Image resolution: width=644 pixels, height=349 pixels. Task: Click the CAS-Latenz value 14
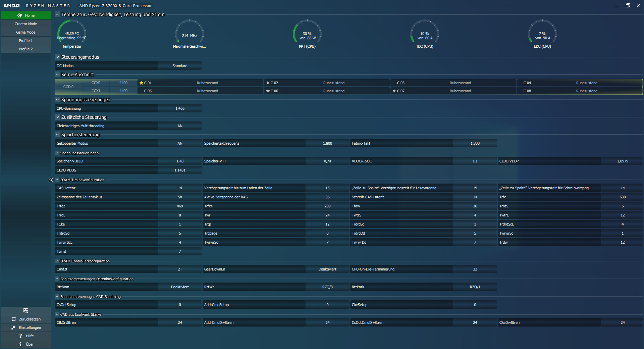180,188
